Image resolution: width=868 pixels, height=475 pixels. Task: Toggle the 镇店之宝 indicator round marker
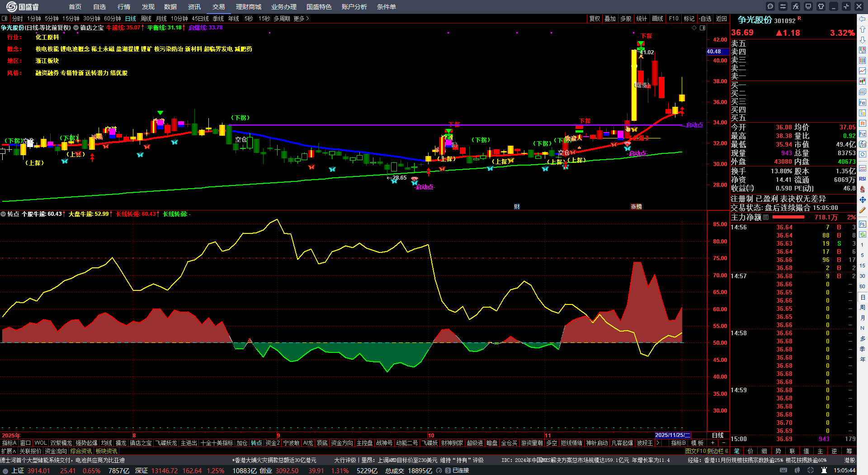(76, 28)
